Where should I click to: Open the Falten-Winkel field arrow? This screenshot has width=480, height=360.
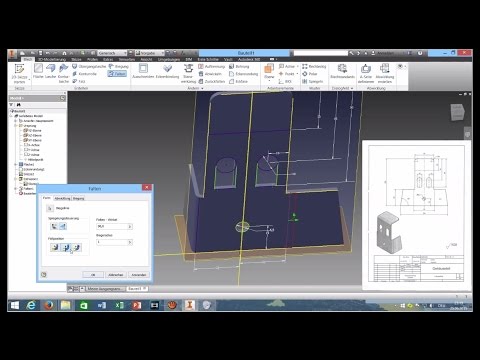pos(130,227)
